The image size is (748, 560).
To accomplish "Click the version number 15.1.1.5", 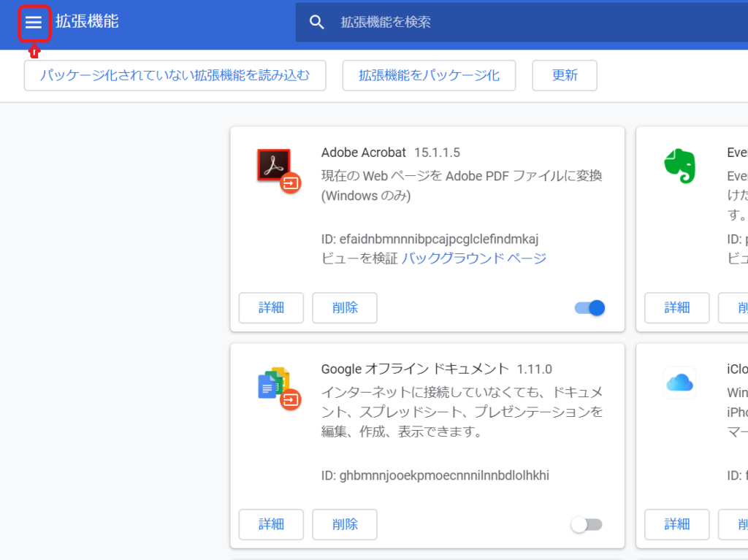I will (x=437, y=153).
